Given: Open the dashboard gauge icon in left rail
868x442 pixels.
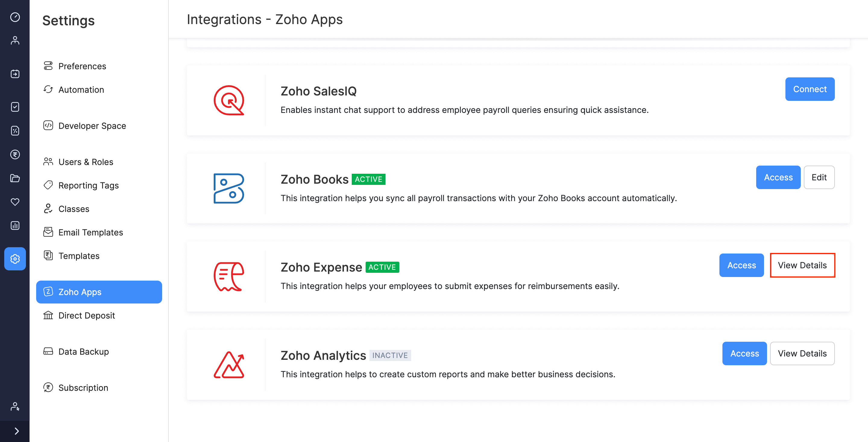Looking at the screenshot, I should point(15,17).
